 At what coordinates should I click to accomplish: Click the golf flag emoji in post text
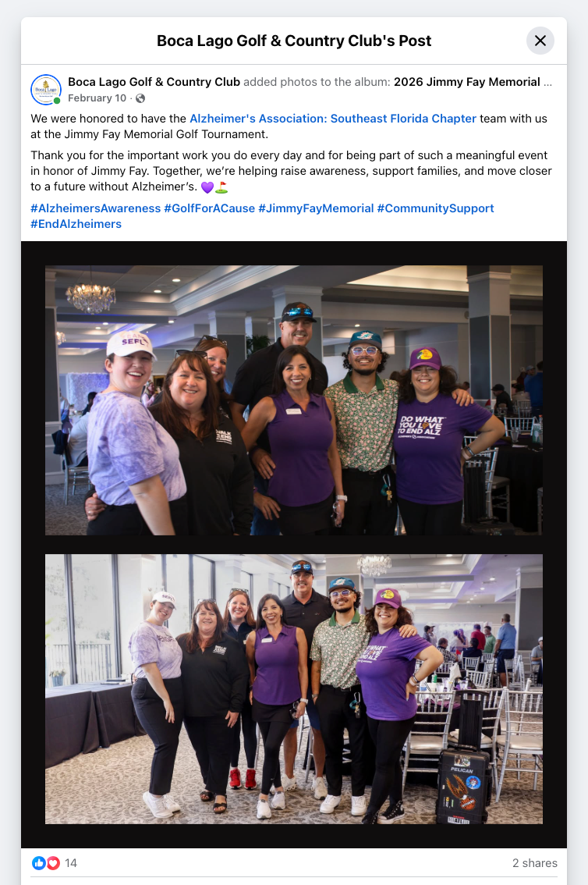tap(221, 187)
